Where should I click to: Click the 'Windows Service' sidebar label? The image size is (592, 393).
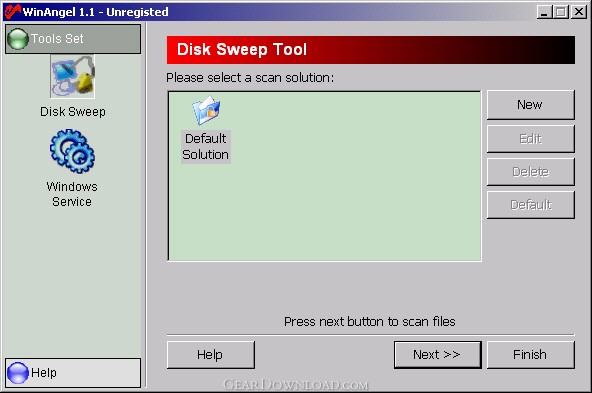coord(72,194)
